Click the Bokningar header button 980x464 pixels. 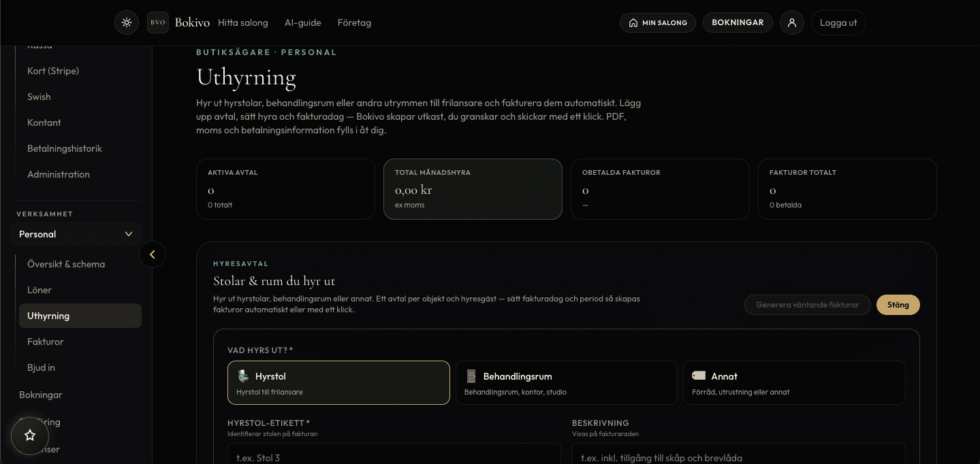tap(738, 22)
